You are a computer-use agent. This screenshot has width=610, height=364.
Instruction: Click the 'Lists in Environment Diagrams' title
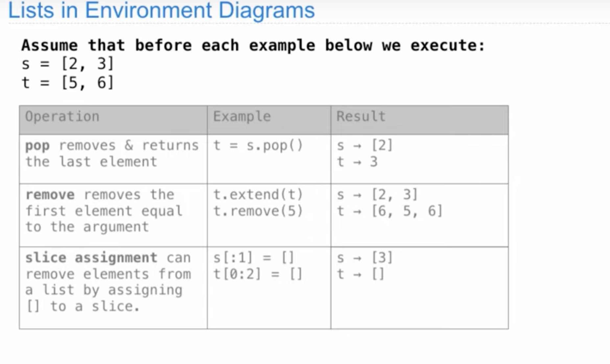click(x=161, y=10)
